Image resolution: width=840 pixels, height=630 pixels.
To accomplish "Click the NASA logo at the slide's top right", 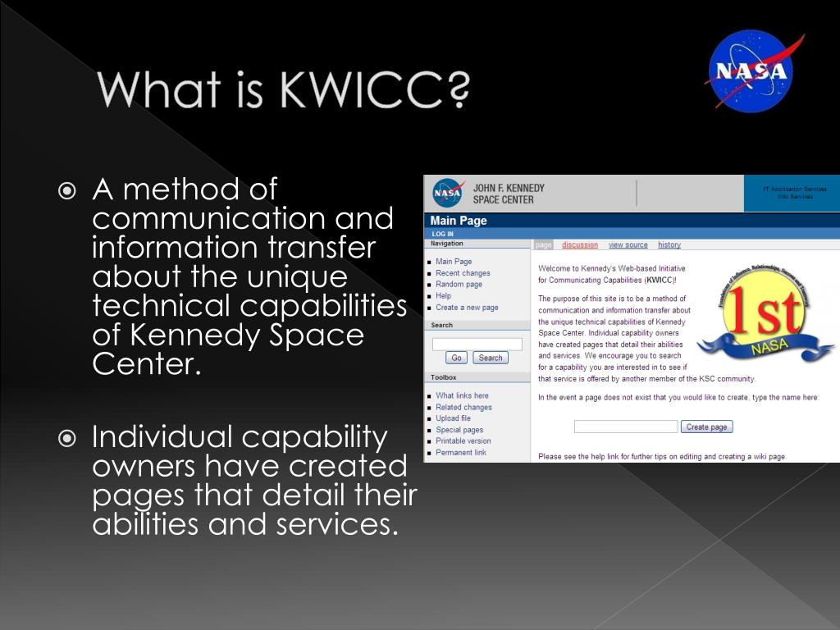I will click(x=754, y=71).
